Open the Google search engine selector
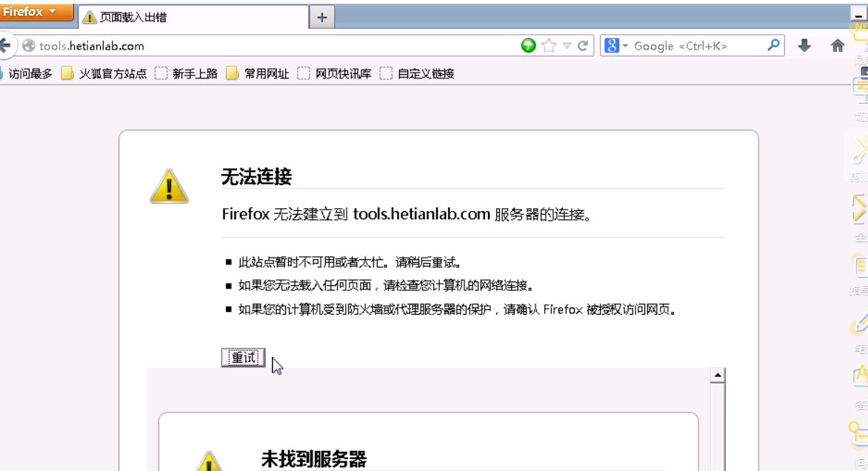868x471 pixels. 615,45
